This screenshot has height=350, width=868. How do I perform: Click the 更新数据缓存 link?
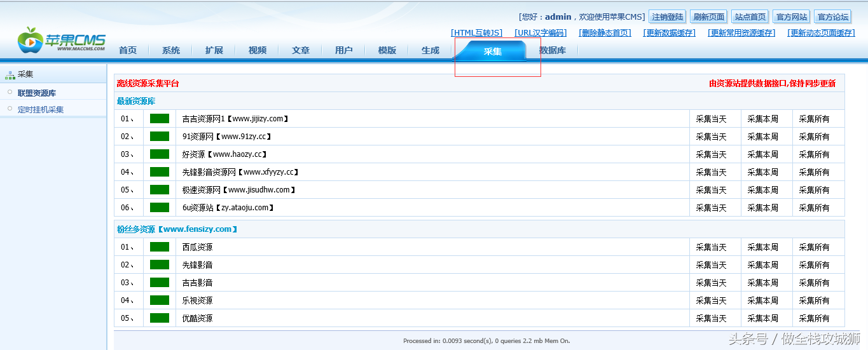pyautogui.click(x=669, y=33)
